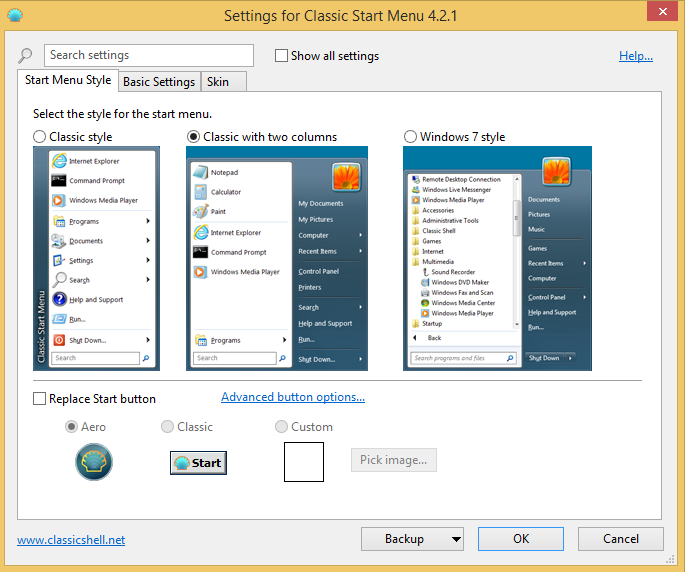Click the Classic style menu preview image
Screen dimensions: 685x572
97,259
